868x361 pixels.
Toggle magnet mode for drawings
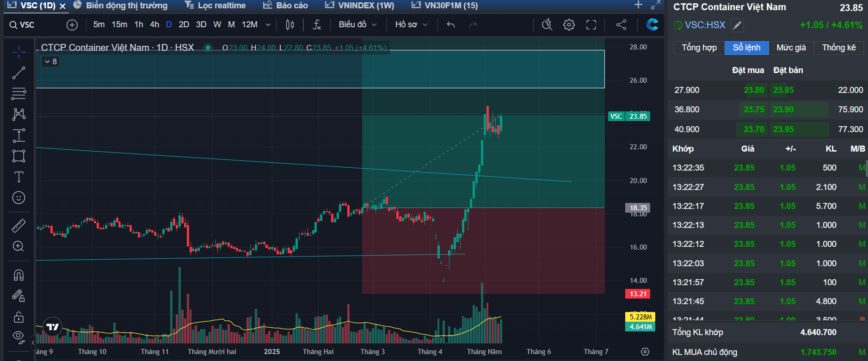click(19, 275)
